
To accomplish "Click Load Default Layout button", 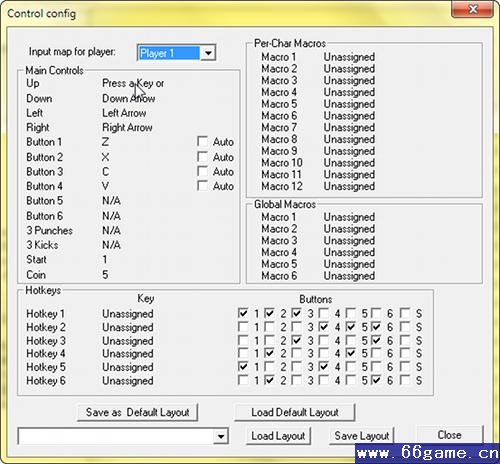I will 295,413.
